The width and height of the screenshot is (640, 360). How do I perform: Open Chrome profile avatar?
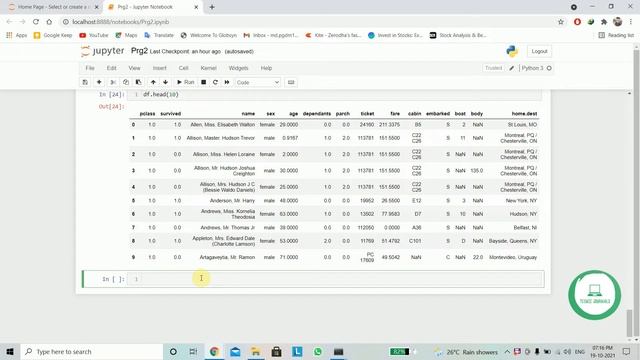618,22
